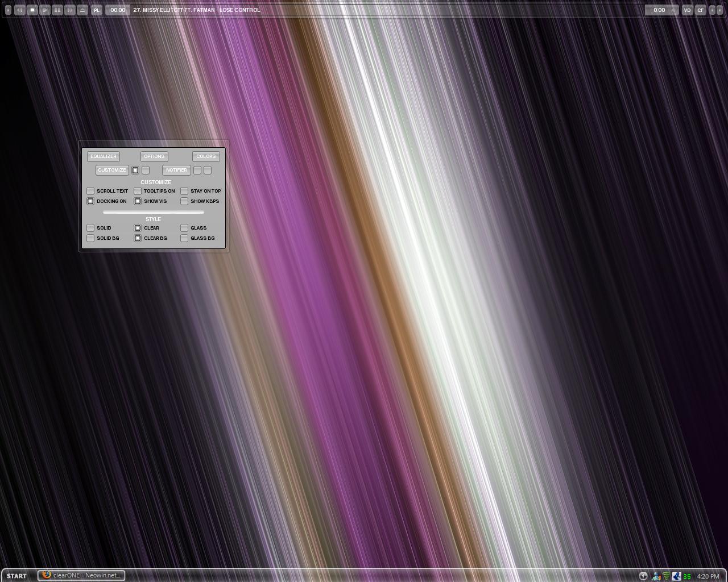Play the current song
728x582 pixels.
pos(45,10)
